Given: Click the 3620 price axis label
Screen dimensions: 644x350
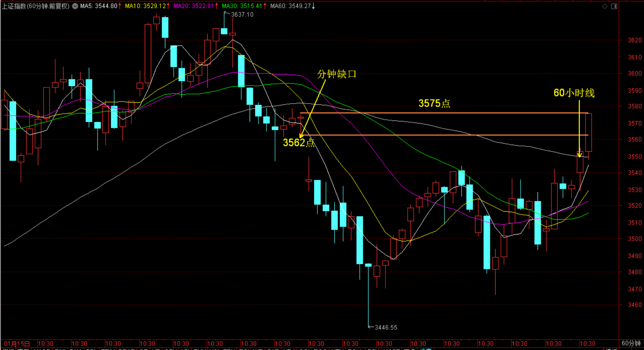Looking at the screenshot, I should coord(635,40).
